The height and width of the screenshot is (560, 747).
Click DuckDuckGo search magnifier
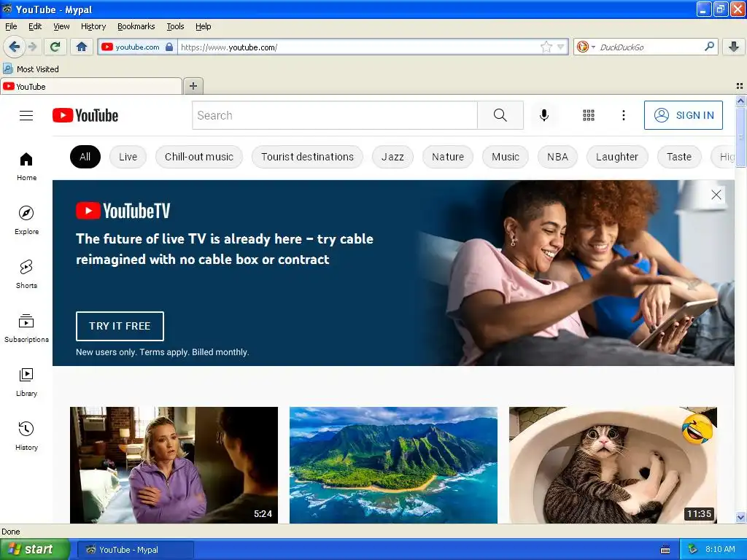click(709, 47)
